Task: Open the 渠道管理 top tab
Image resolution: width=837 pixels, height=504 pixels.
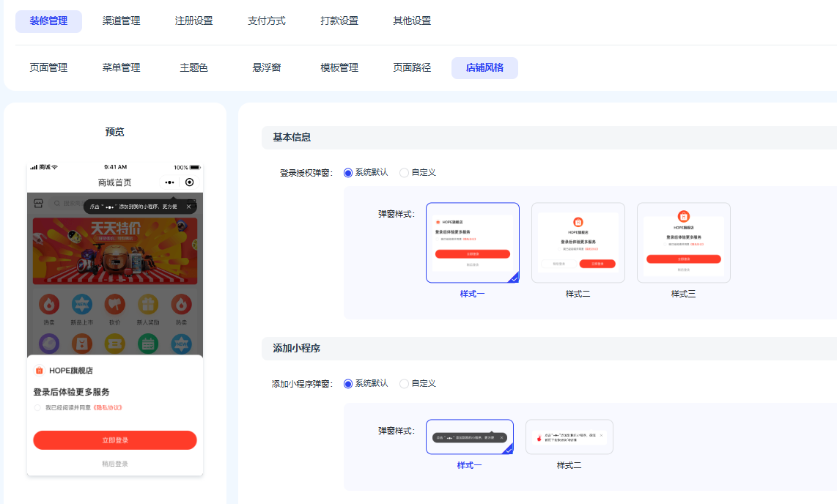Action: 121,21
